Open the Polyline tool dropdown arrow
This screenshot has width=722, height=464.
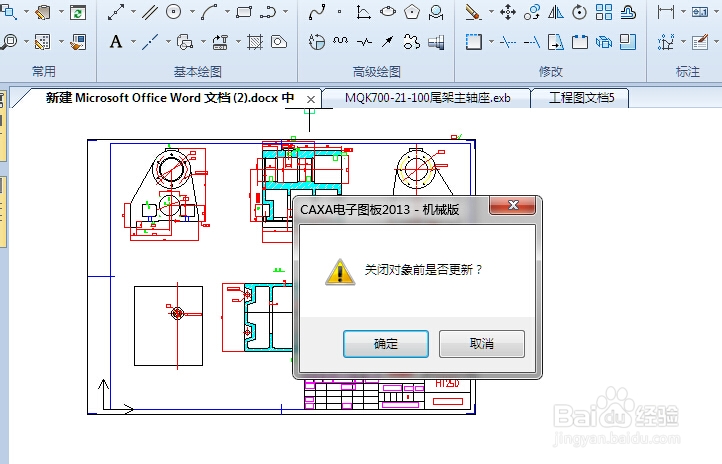285,12
